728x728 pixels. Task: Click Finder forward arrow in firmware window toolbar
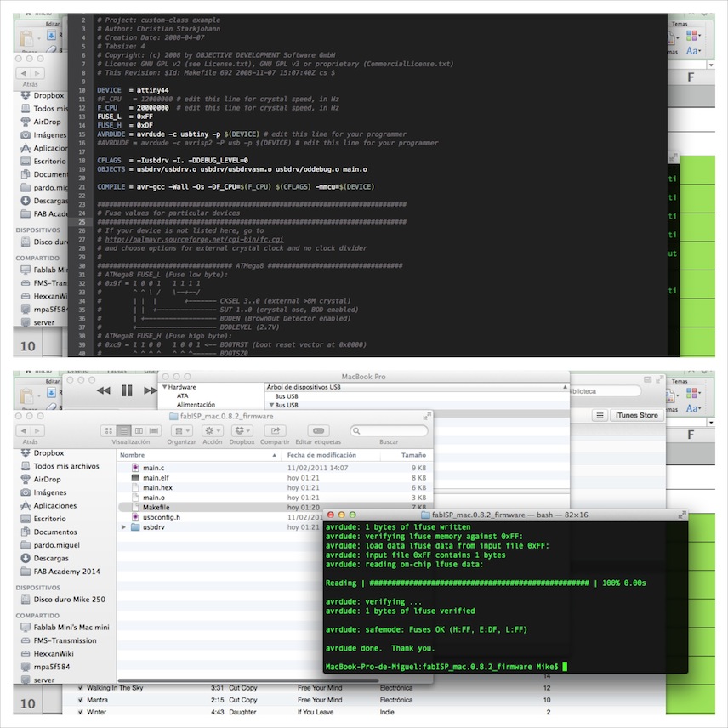tap(37, 431)
